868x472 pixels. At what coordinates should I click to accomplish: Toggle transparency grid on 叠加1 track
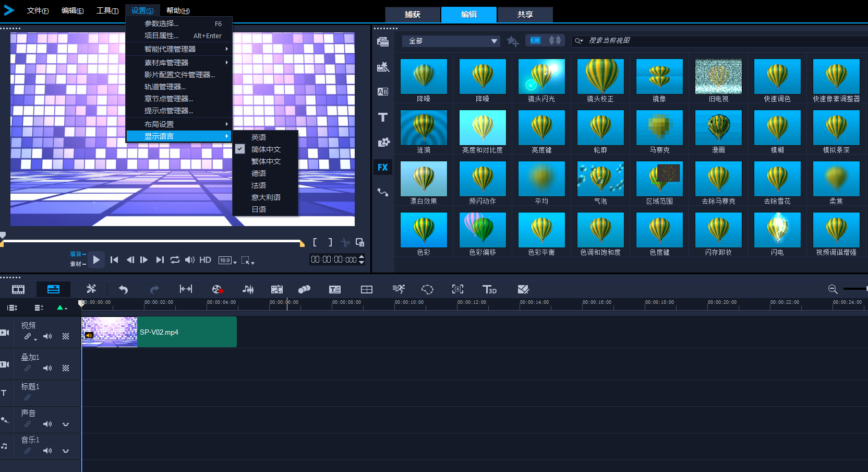pyautogui.click(x=66, y=368)
